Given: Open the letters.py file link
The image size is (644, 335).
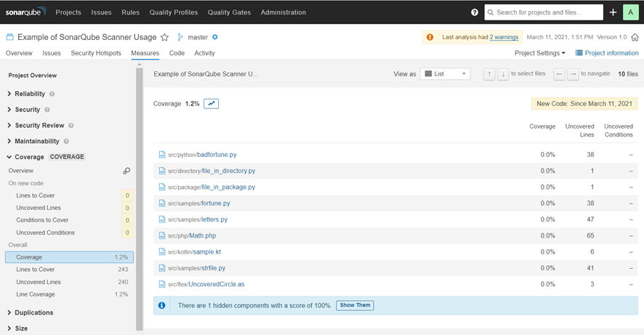Looking at the screenshot, I should (x=214, y=219).
